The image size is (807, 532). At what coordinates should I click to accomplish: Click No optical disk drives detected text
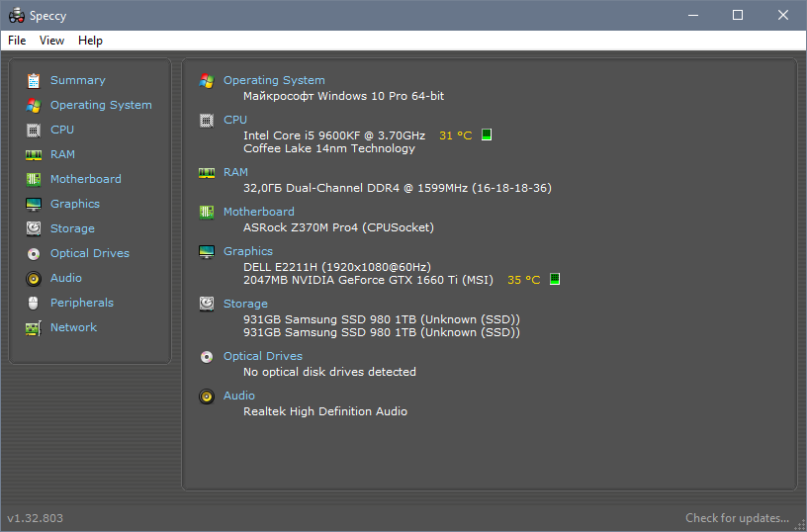coord(329,373)
